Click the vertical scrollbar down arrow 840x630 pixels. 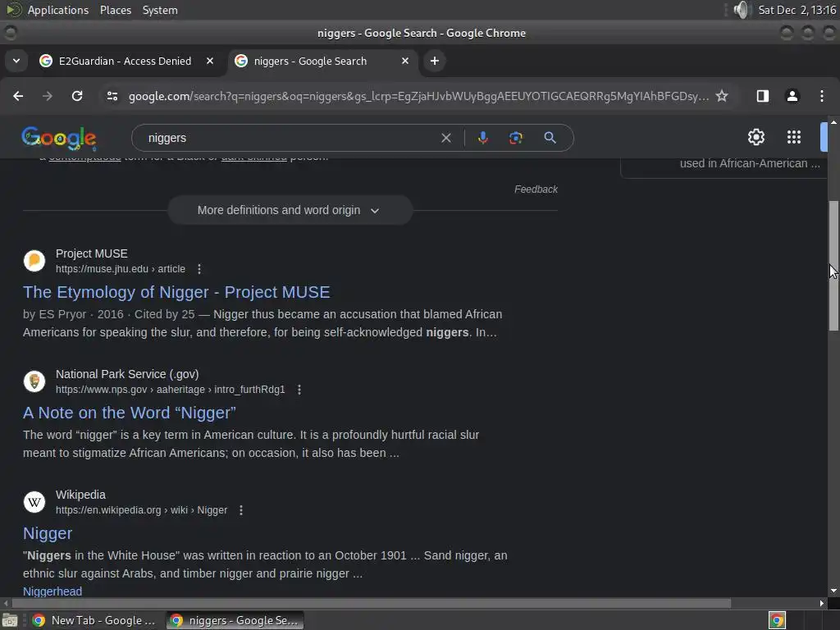pos(833,591)
